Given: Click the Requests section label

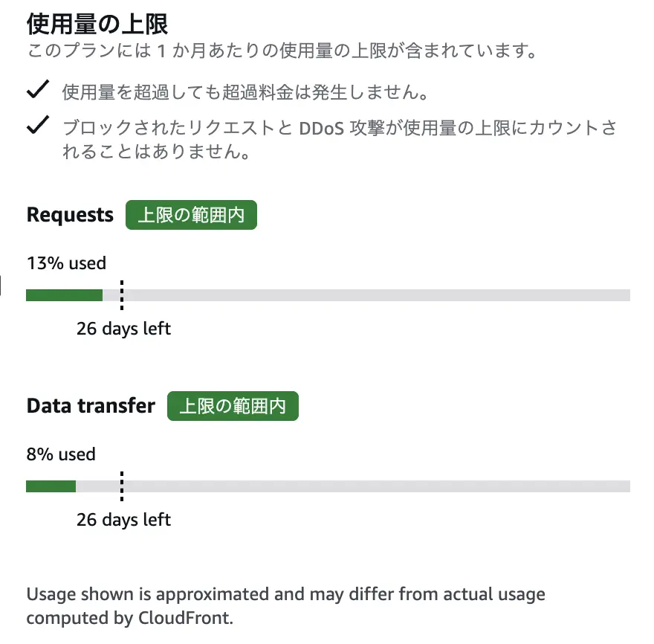Looking at the screenshot, I should [70, 215].
